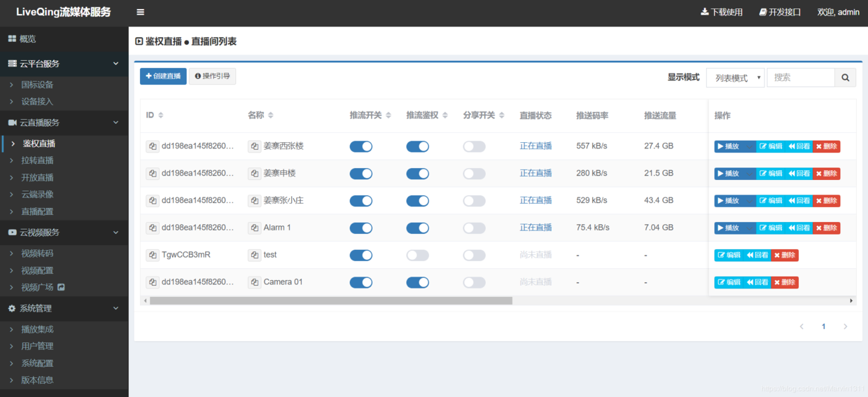Copy the ID of row 姜寨西张楼
Screen dimensions: 868x397
[152, 146]
